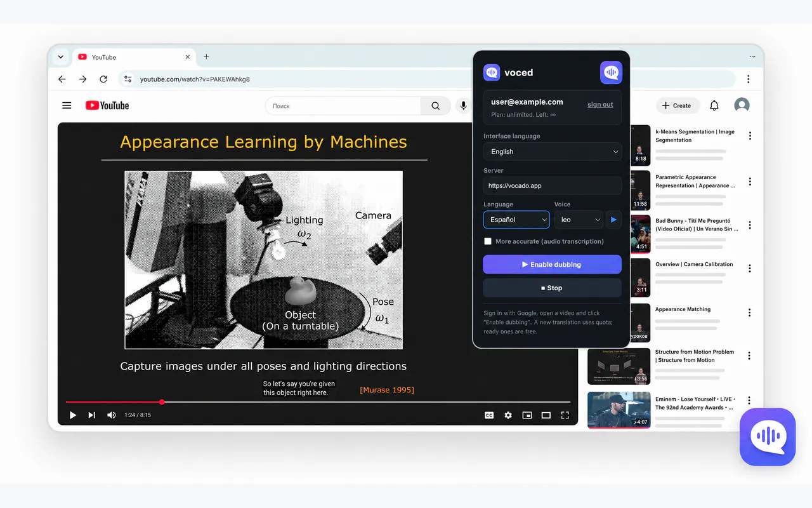
Task: Switch to theater mode
Action: (x=546, y=415)
